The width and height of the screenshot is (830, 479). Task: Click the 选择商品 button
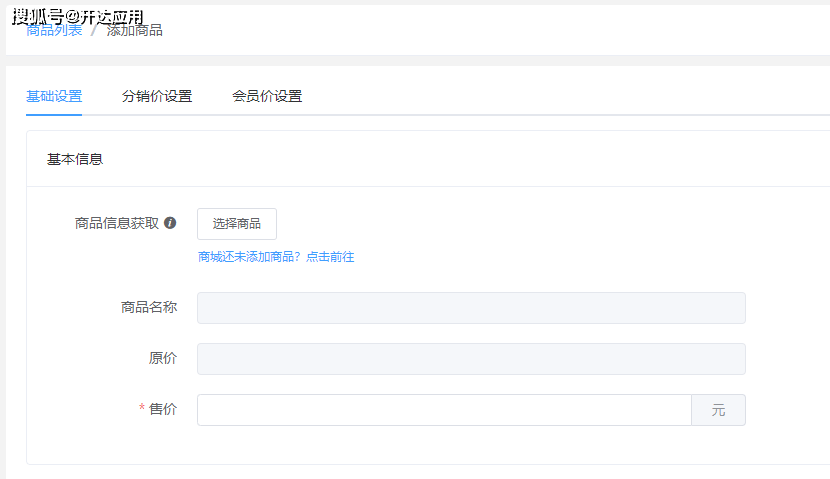click(237, 224)
